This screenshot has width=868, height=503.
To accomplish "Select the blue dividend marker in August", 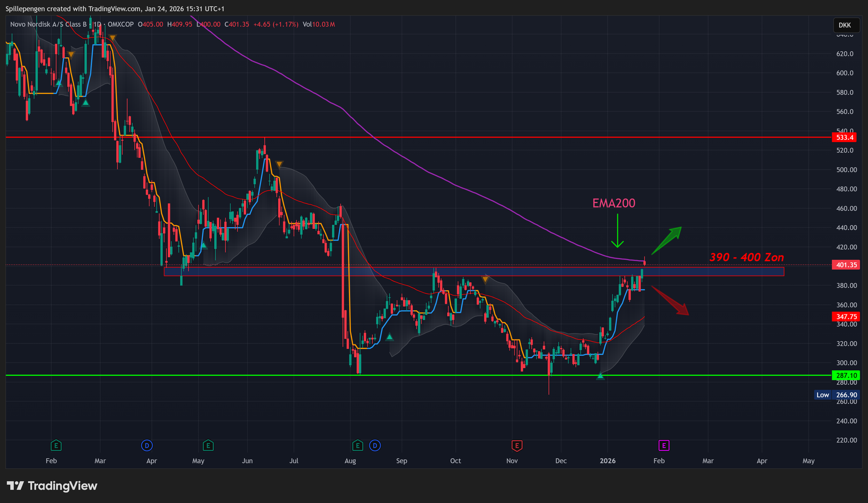I will pyautogui.click(x=375, y=446).
